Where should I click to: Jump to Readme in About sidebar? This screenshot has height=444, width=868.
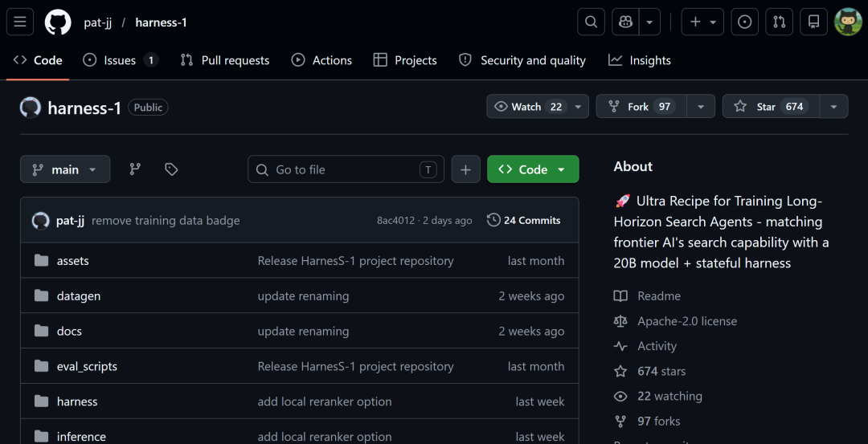pyautogui.click(x=659, y=296)
